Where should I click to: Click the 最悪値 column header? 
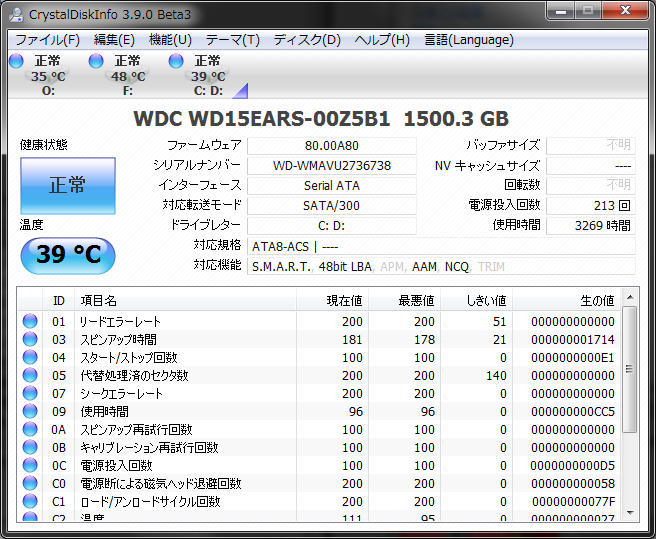405,300
